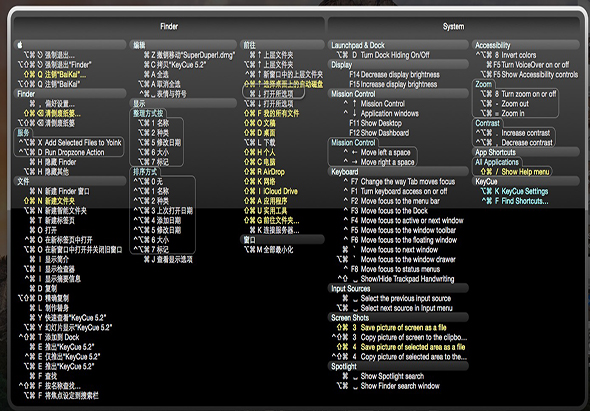Click 按名称查找… shortcut entry
Image resolution: width=590 pixels, height=411 pixels.
(50, 387)
